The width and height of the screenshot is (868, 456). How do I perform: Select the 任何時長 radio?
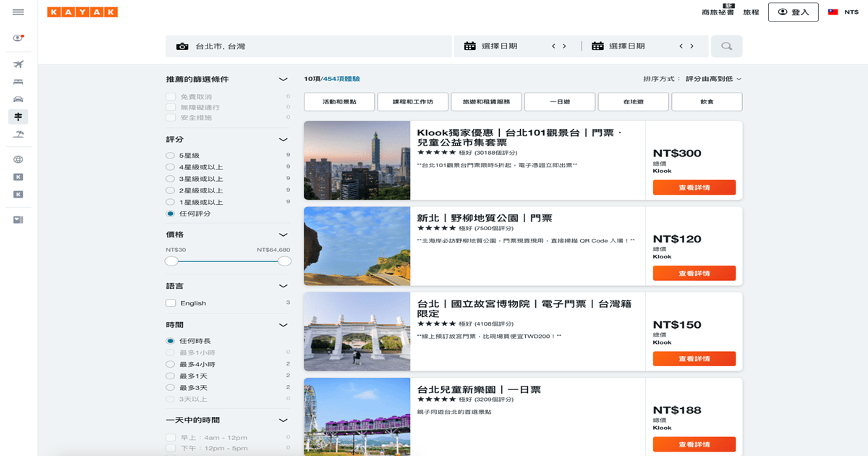click(170, 341)
